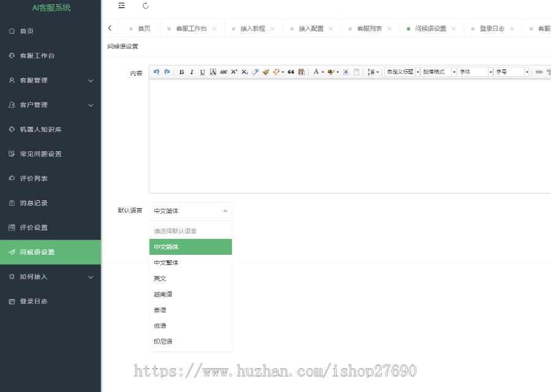Insert a blockquote
The image size is (551, 392).
click(x=291, y=72)
